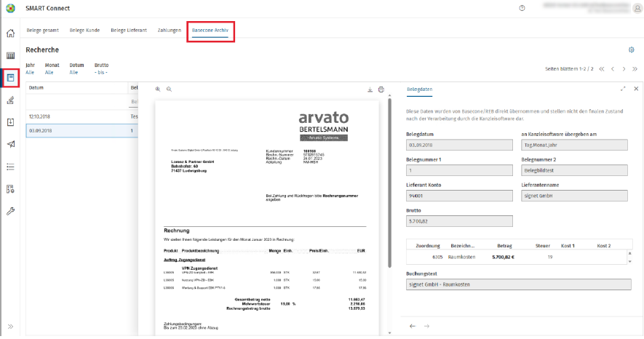Switch to Belege Kunde tab
The width and height of the screenshot is (644, 339).
tap(84, 31)
